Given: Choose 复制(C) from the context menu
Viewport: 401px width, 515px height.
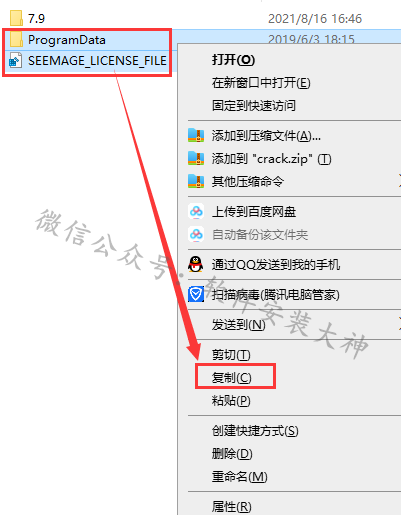Looking at the screenshot, I should point(232,378).
